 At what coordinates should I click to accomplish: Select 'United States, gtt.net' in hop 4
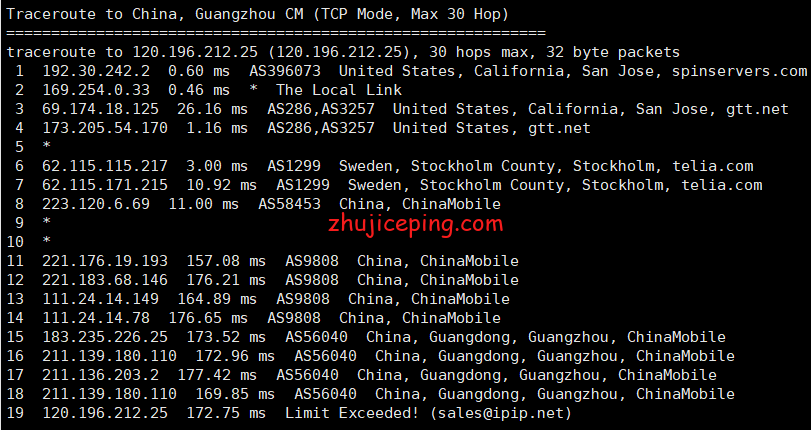click(x=491, y=128)
